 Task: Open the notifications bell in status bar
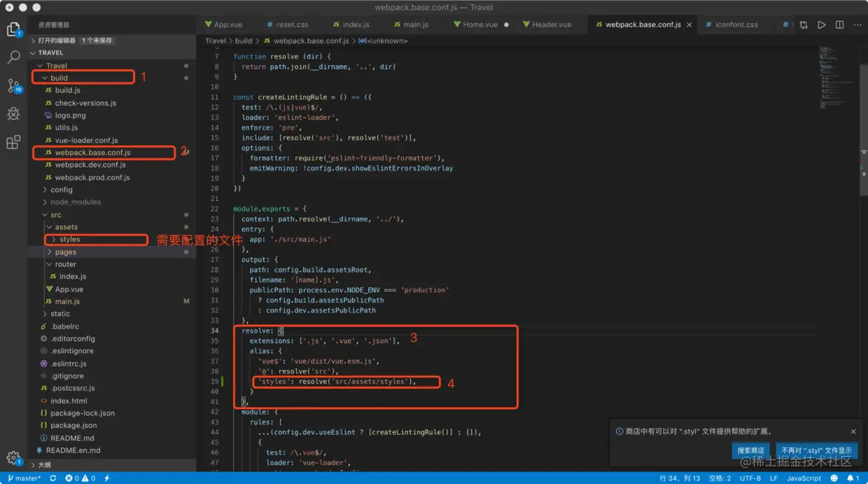tap(853, 478)
